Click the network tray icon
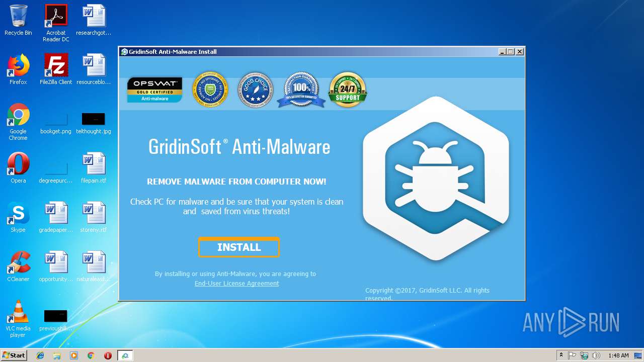644x362 pixels. [x=584, y=355]
